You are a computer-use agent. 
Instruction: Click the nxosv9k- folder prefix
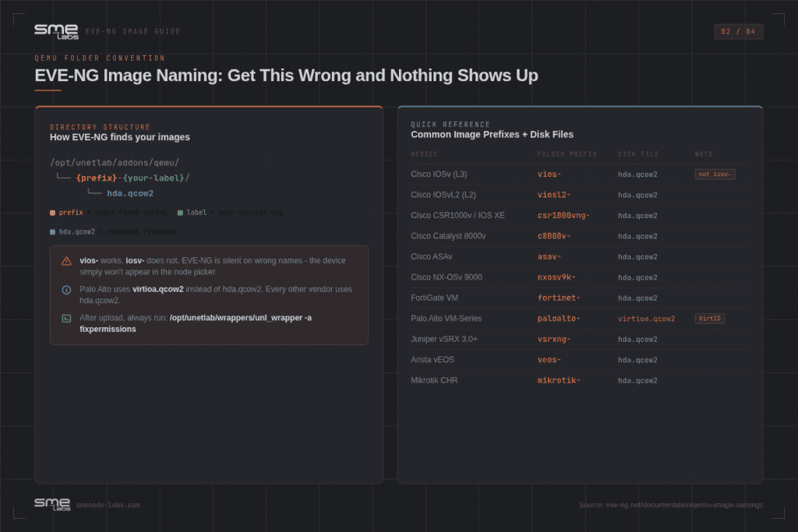pos(556,277)
